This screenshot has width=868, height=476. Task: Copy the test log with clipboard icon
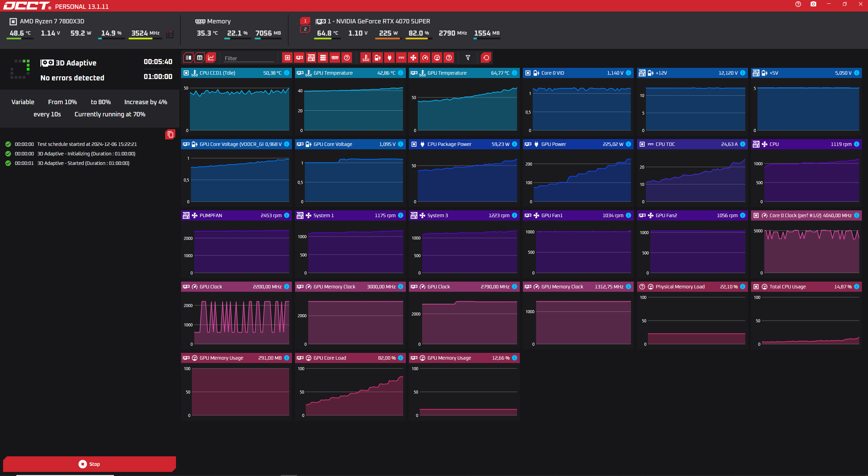click(x=170, y=134)
